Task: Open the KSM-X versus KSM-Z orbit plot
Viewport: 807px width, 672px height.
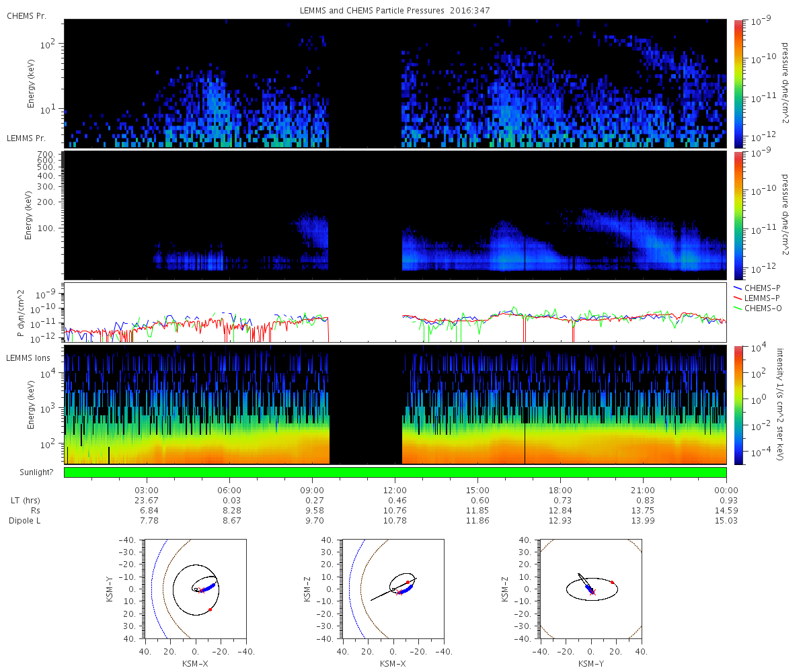Action: [393, 589]
